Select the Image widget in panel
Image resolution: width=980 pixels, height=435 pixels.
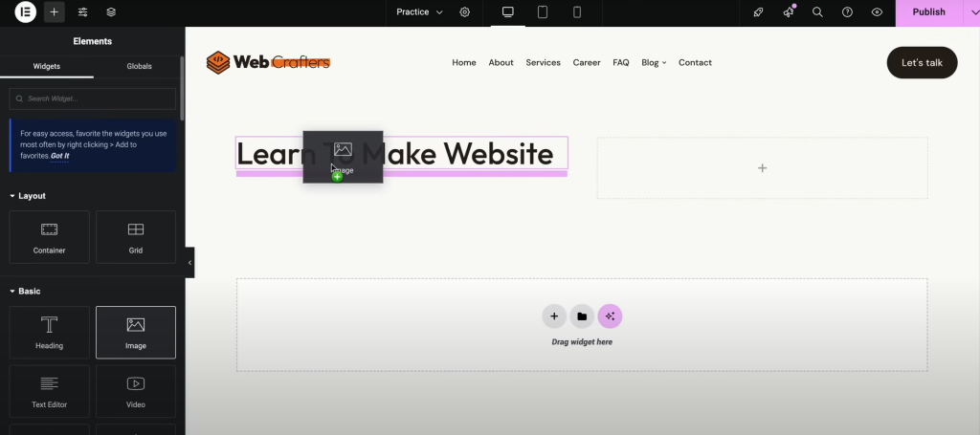point(136,333)
